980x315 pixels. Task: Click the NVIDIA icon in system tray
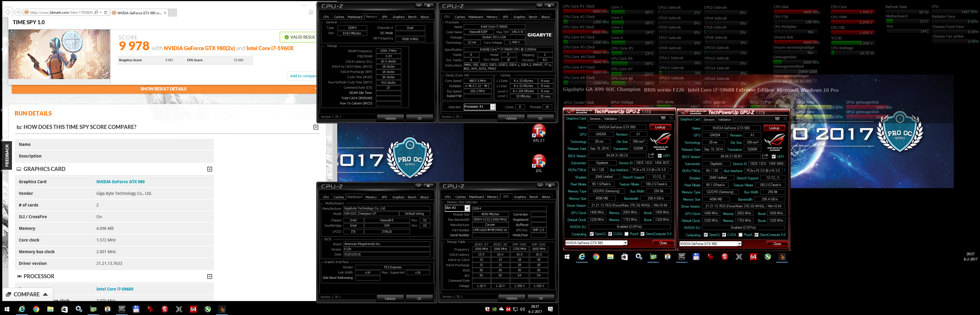pos(494,309)
